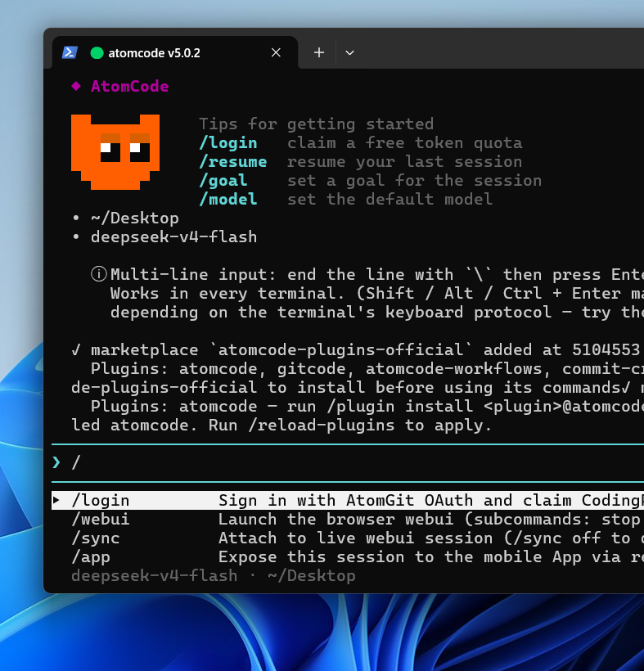Click 'Tips for getting started' heading

[x=316, y=124]
